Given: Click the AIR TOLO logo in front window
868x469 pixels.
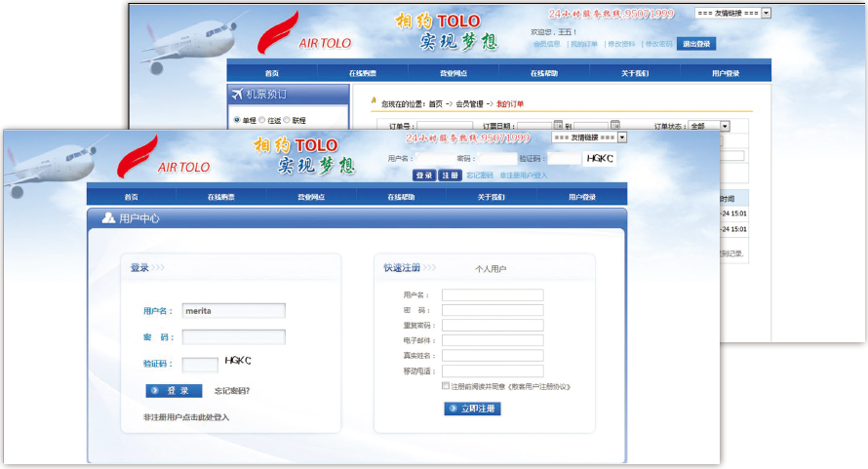Looking at the screenshot, I should [164, 159].
